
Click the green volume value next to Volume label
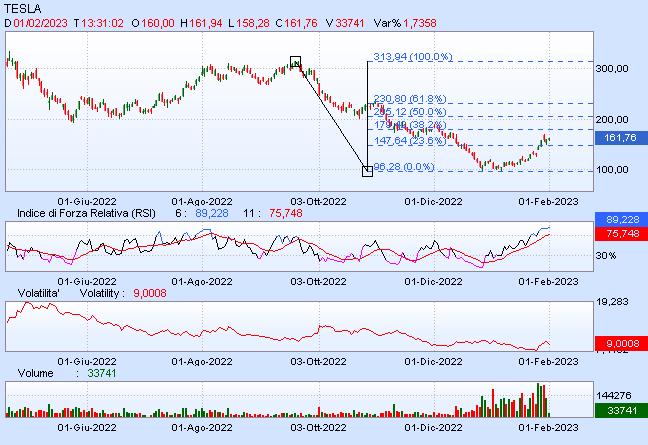click(x=102, y=374)
